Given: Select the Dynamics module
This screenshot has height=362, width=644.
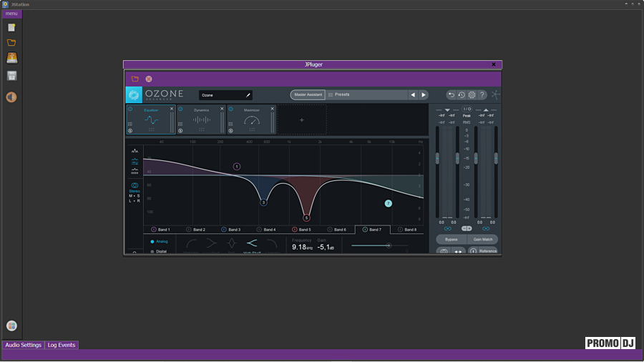Looking at the screenshot, I should 201,119.
